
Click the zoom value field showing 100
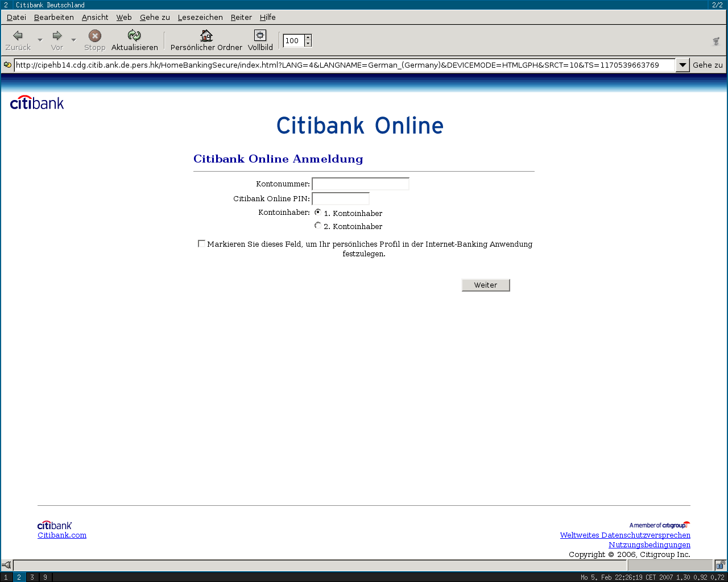pyautogui.click(x=293, y=41)
